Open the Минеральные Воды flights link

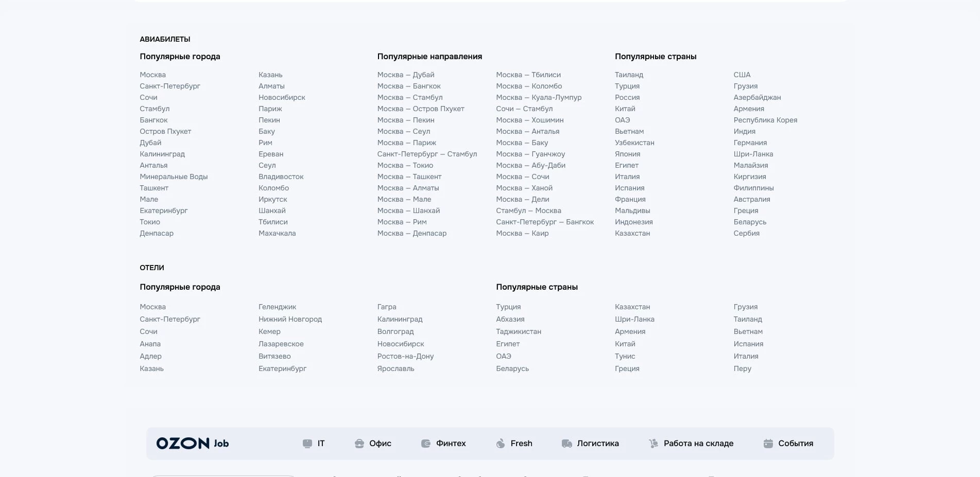[174, 176]
